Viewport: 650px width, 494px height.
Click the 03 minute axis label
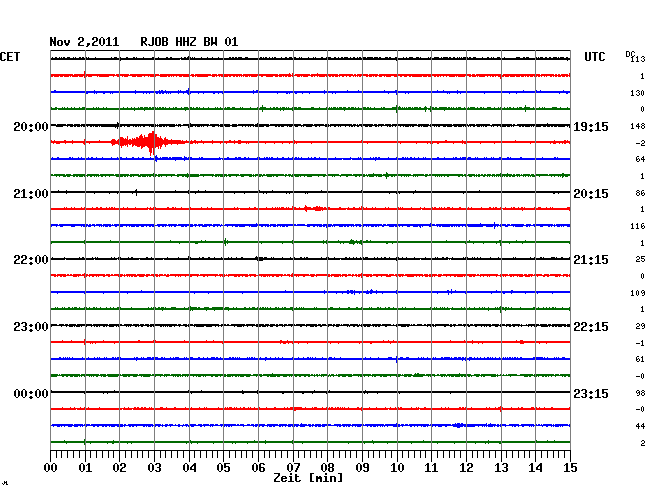tap(154, 468)
